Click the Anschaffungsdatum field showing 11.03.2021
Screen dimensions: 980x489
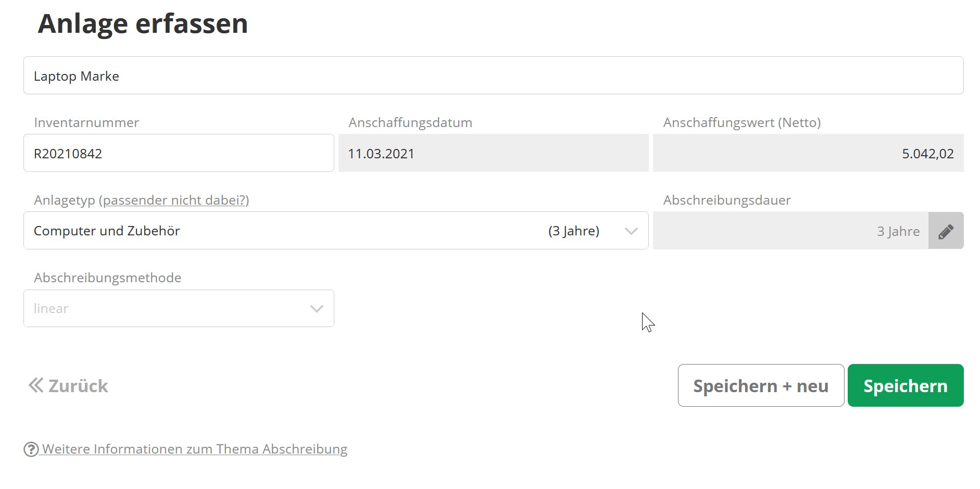pyautogui.click(x=493, y=153)
